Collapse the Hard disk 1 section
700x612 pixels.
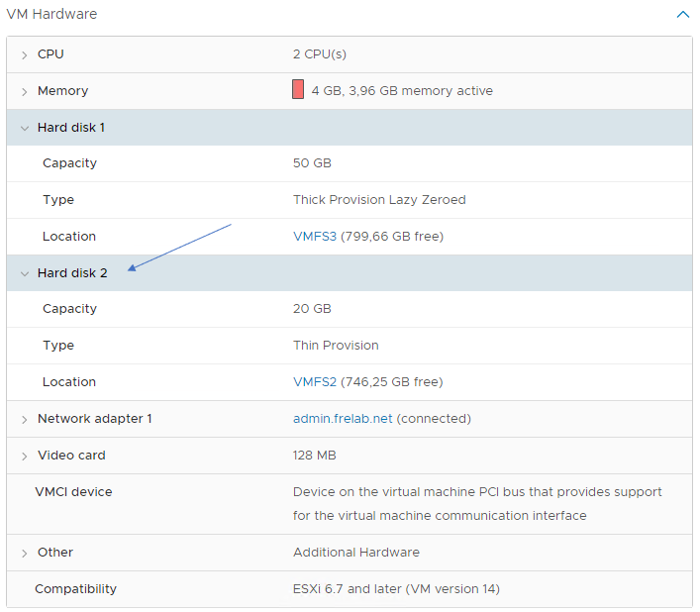(25, 128)
